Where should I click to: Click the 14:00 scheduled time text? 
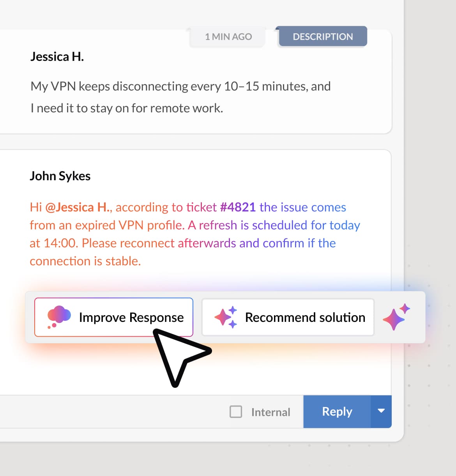(x=61, y=243)
